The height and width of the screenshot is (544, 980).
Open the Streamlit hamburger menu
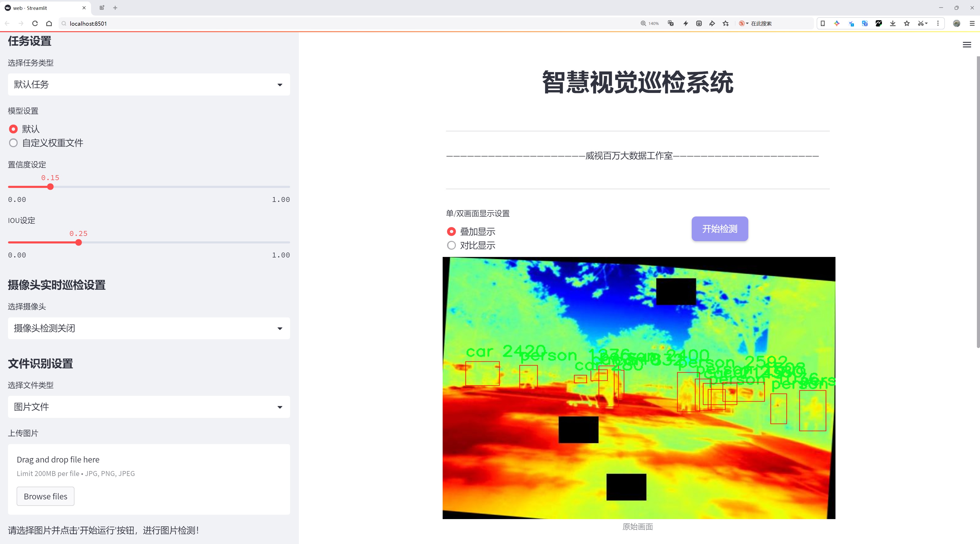coord(967,45)
